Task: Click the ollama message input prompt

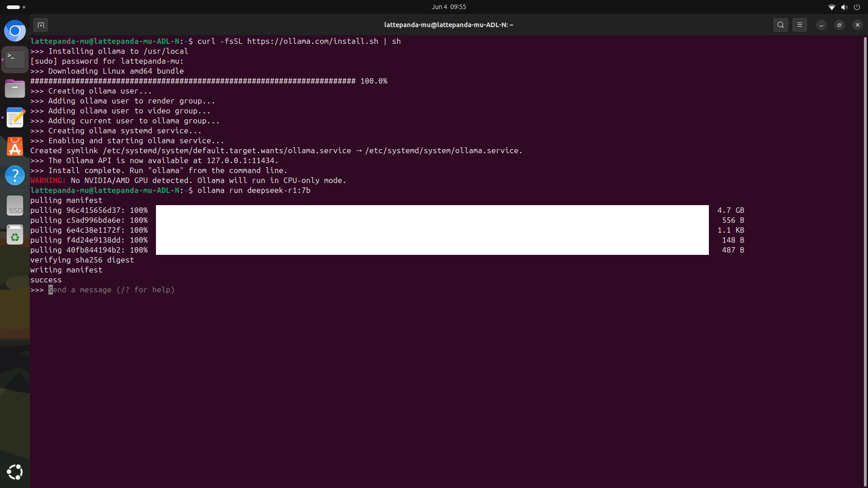Action: [111, 290]
